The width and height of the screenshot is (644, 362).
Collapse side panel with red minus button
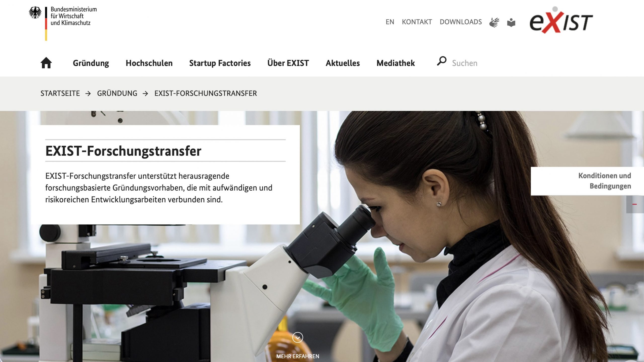coord(635,204)
